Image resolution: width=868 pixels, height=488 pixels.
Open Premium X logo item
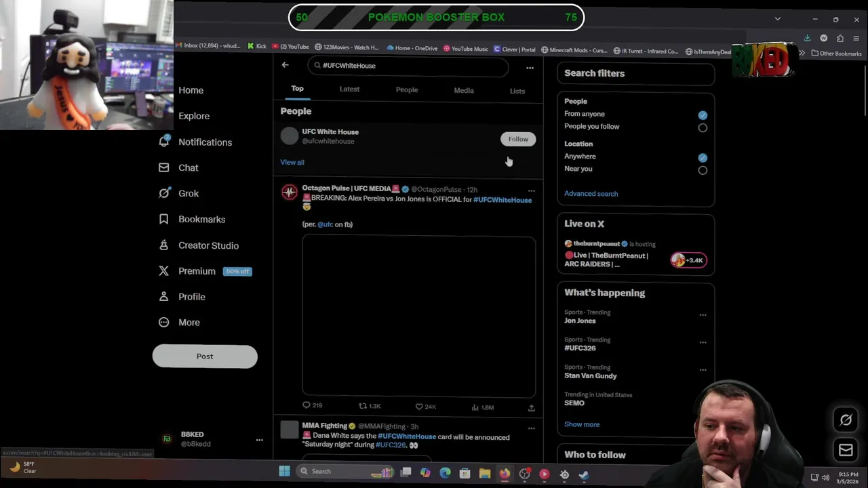point(163,271)
